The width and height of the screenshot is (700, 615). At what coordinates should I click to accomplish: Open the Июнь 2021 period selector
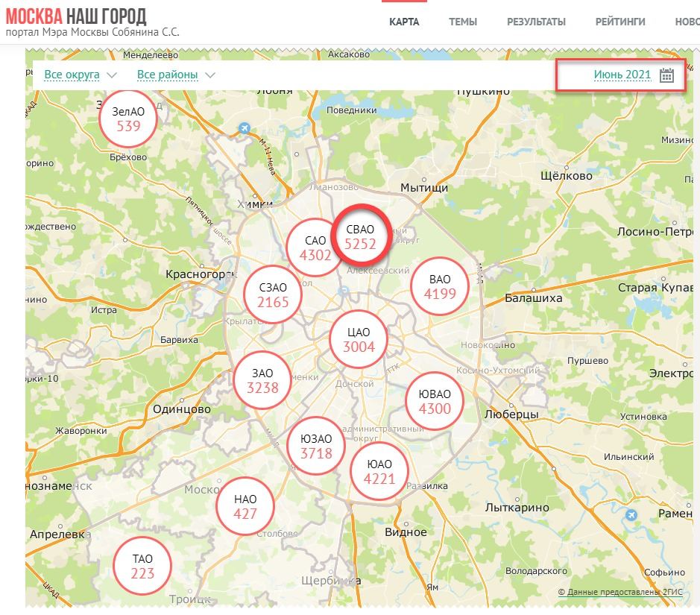[x=622, y=75]
